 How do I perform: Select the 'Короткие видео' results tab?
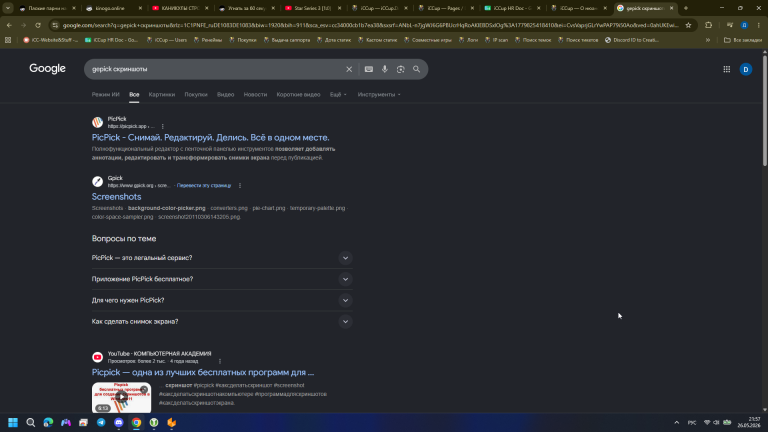tap(298, 95)
